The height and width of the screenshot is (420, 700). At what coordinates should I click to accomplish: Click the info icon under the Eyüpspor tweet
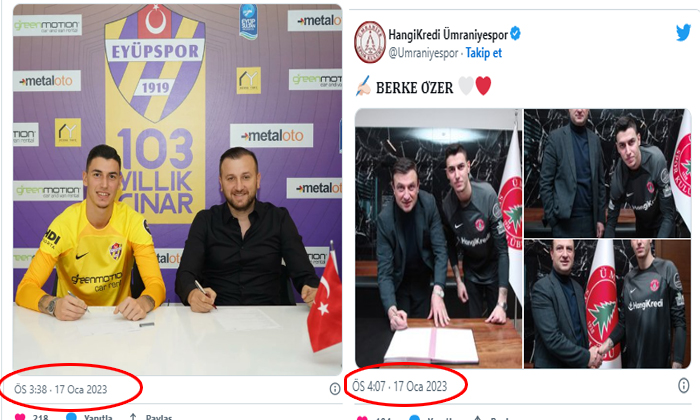click(x=335, y=389)
